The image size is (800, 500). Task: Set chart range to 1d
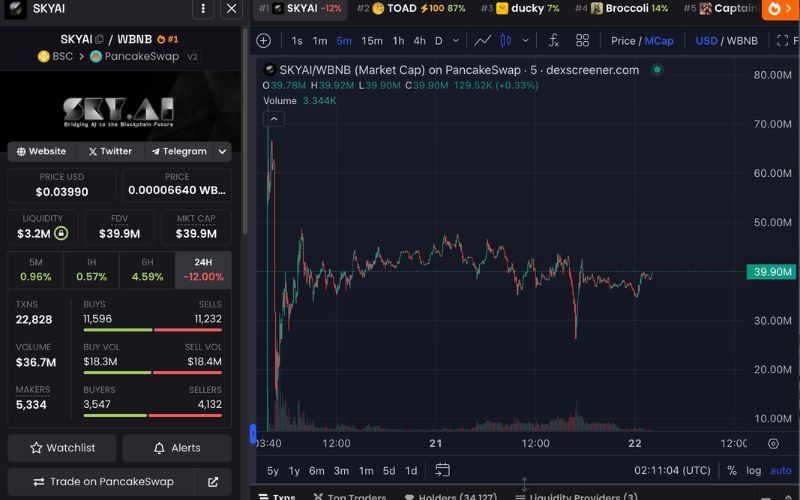click(411, 471)
